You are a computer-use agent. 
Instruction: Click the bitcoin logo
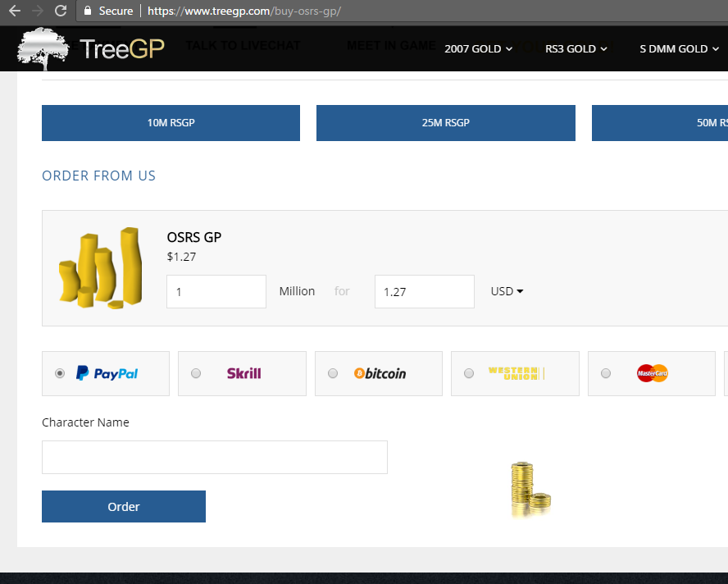click(380, 373)
